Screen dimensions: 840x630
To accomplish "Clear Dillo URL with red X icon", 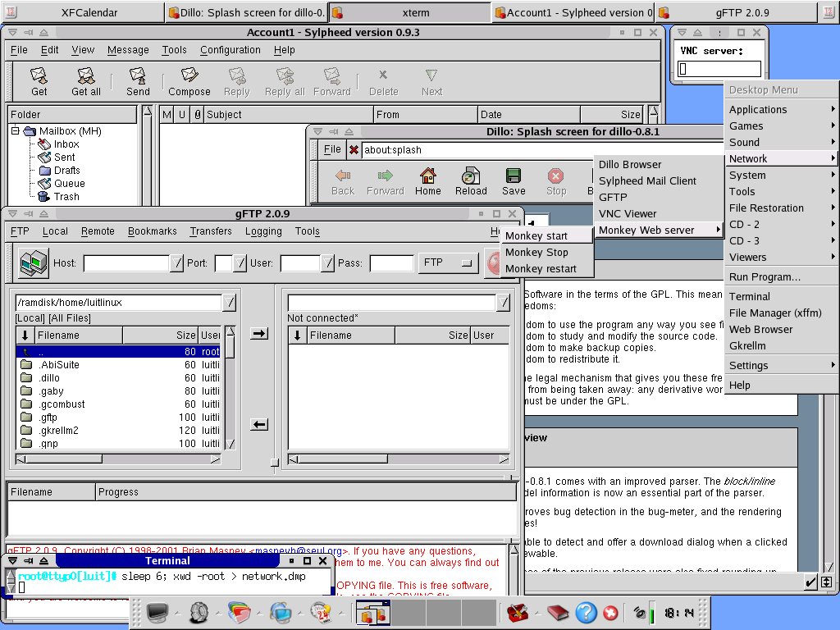I will pos(354,150).
